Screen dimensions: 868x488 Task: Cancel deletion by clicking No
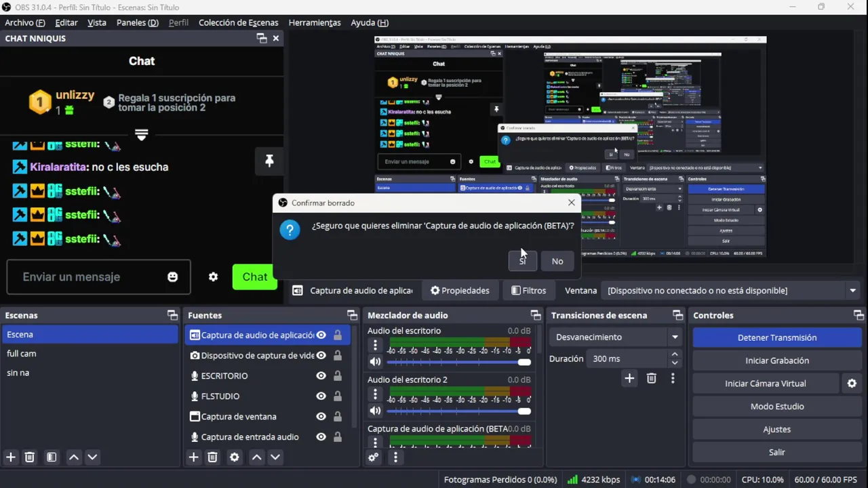(x=557, y=261)
